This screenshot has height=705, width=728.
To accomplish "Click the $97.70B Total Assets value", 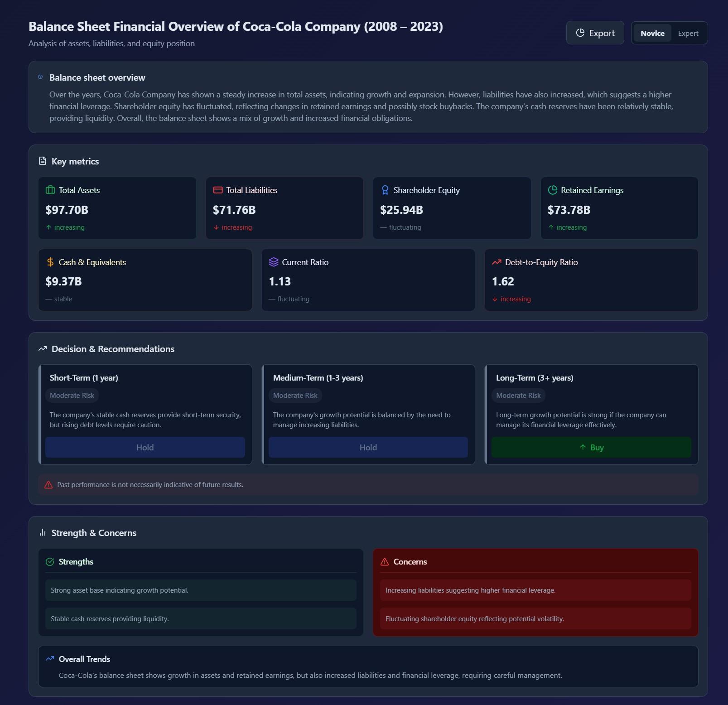I will (67, 210).
